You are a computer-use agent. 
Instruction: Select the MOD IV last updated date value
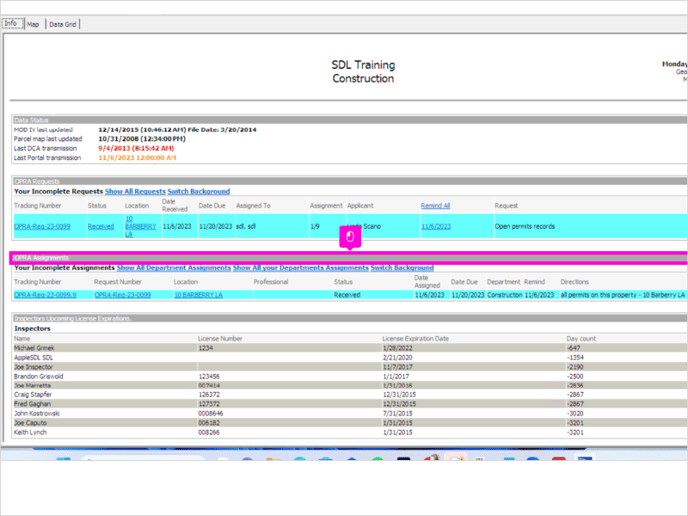point(177,130)
